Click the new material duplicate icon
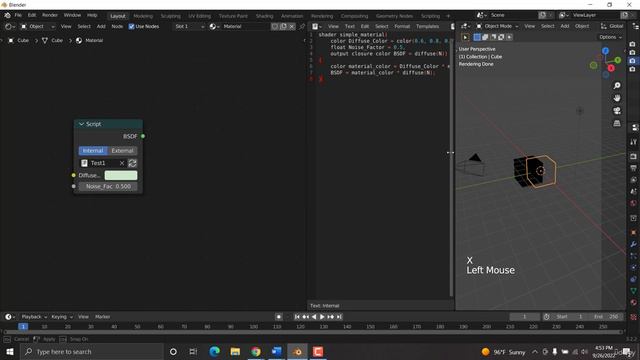Screen dimensions: 640x360 click(283, 27)
